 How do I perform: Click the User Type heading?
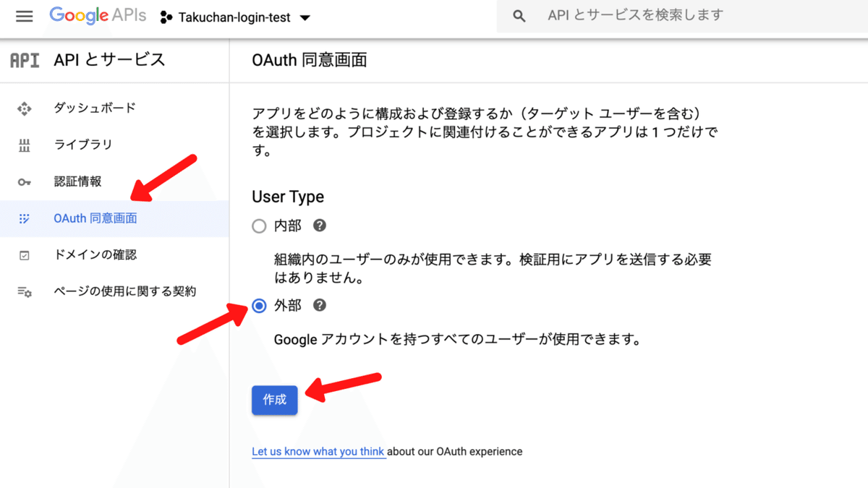[x=288, y=197]
